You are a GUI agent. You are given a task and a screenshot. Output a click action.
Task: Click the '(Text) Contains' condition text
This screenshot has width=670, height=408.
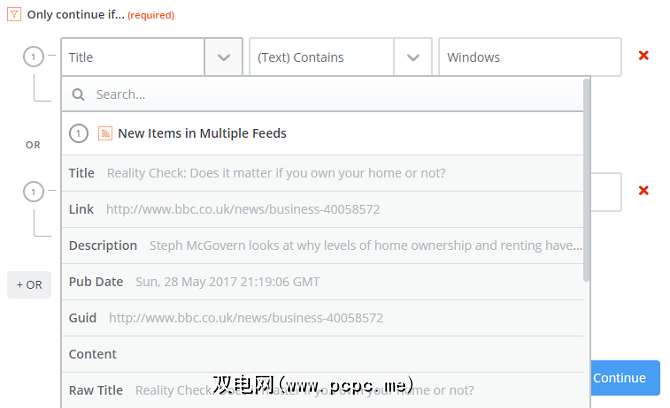coord(300,57)
